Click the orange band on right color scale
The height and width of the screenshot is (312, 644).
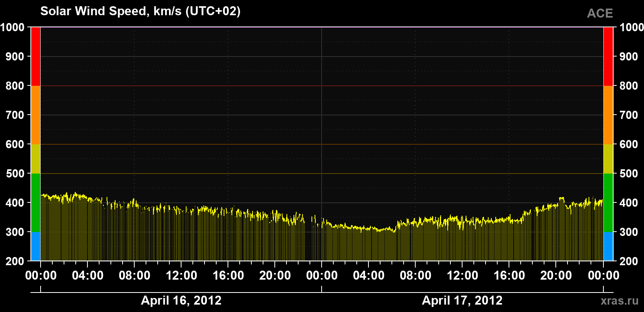coord(608,115)
